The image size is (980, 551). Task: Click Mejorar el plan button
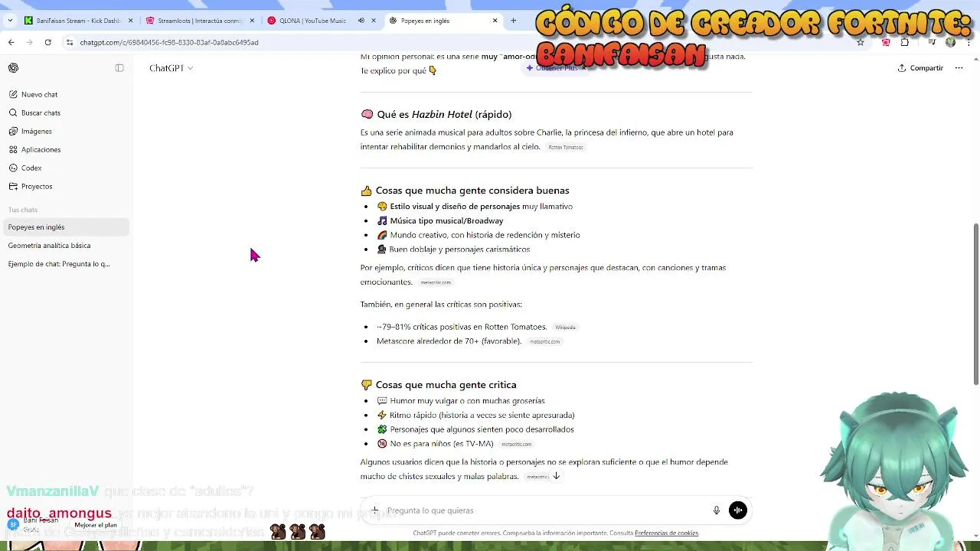click(x=96, y=525)
